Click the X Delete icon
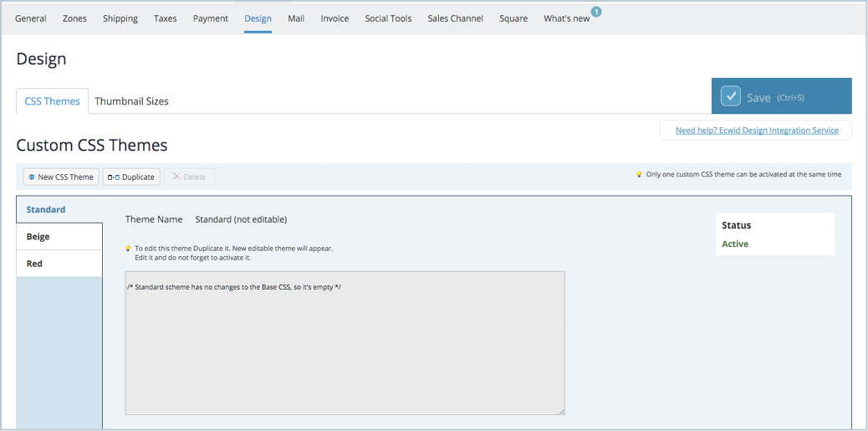Image resolution: width=868 pixels, height=431 pixels. pyautogui.click(x=176, y=177)
